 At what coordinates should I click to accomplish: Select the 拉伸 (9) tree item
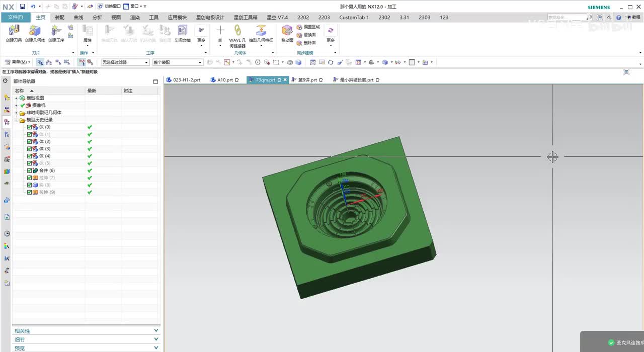point(47,193)
